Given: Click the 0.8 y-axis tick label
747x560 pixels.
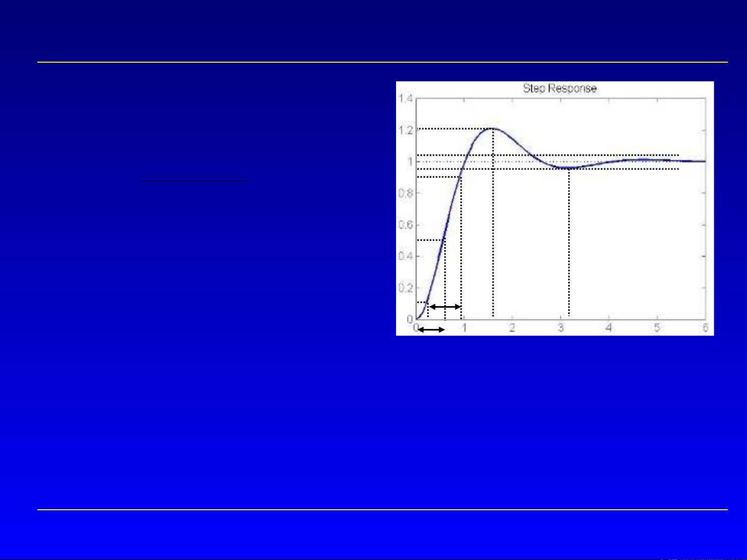Looking at the screenshot, I should click(405, 193).
